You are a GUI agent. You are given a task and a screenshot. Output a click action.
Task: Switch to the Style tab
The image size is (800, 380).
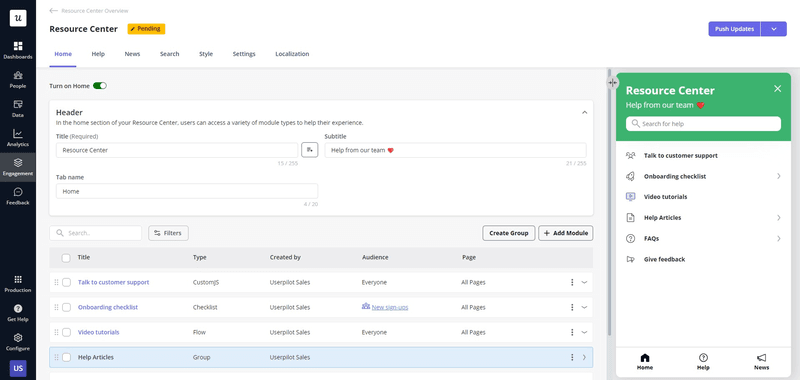coord(206,54)
